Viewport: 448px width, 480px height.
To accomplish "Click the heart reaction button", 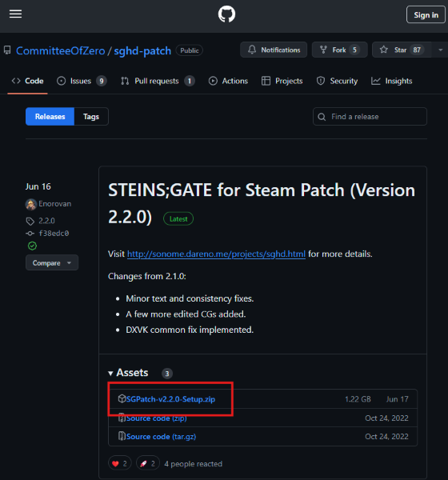I will [x=119, y=463].
